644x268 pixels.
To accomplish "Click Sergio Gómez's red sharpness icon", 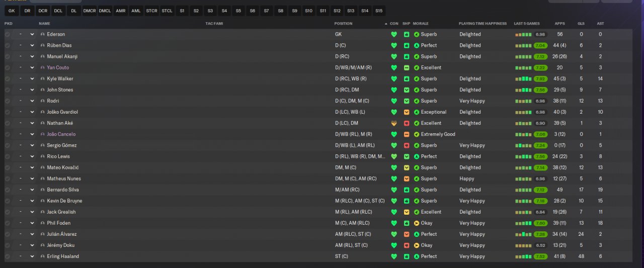I will (407, 145).
